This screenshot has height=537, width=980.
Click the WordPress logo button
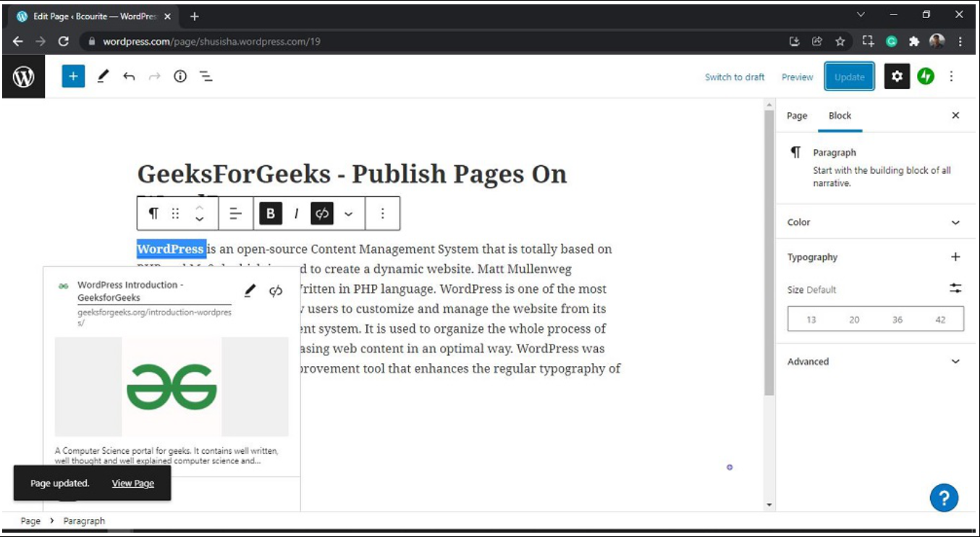[x=23, y=77]
